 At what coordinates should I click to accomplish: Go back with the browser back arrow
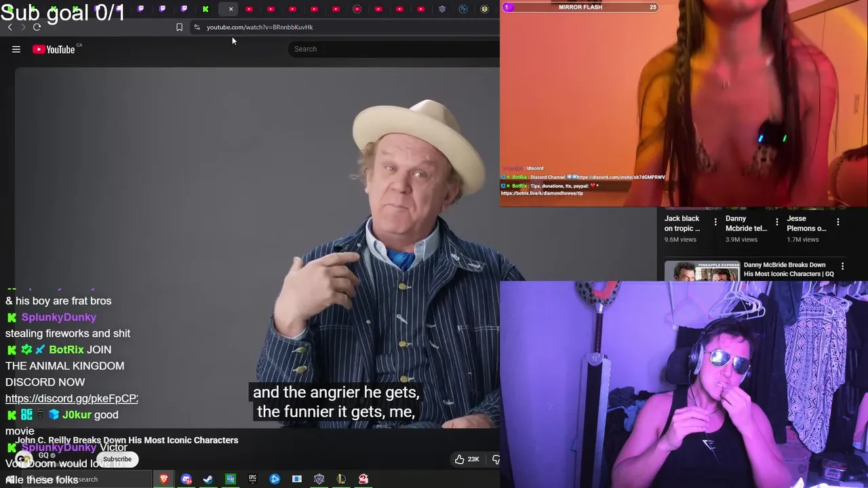[9, 27]
